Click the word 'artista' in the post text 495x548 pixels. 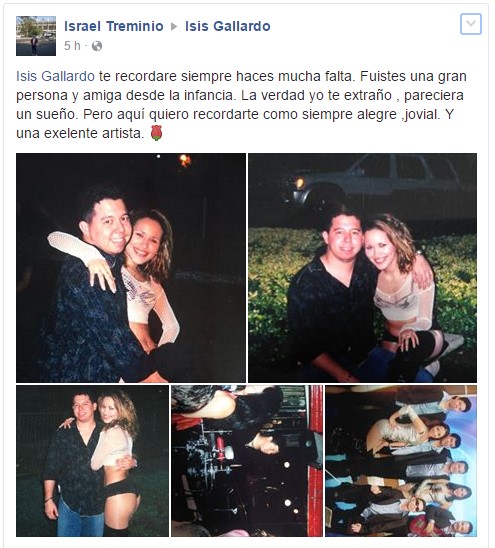click(123, 133)
